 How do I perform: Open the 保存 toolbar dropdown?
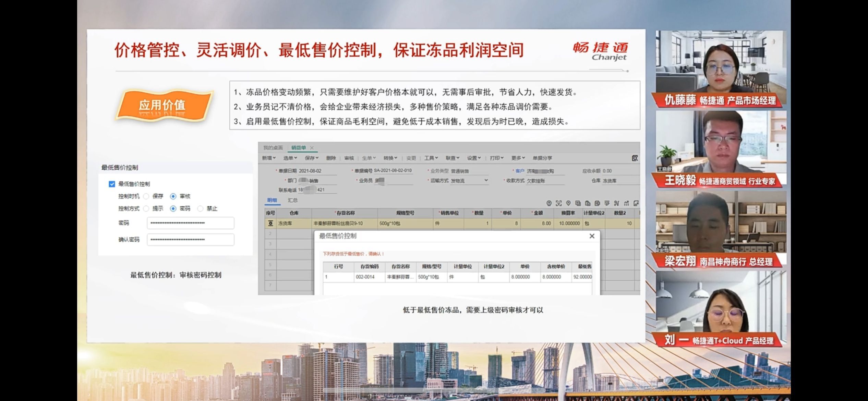[312, 158]
